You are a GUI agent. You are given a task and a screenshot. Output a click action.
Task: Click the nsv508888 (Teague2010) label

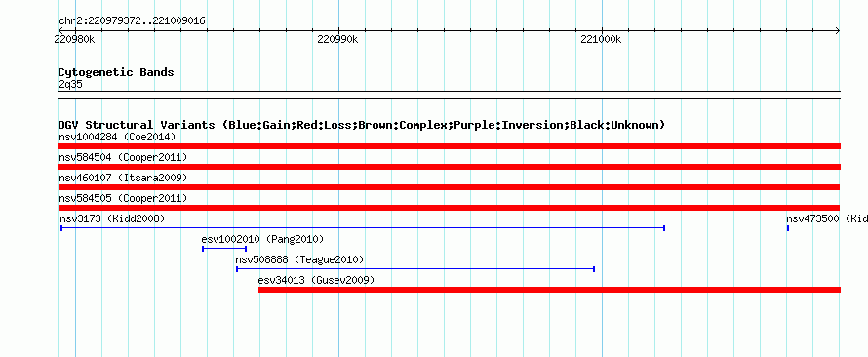tap(299, 259)
